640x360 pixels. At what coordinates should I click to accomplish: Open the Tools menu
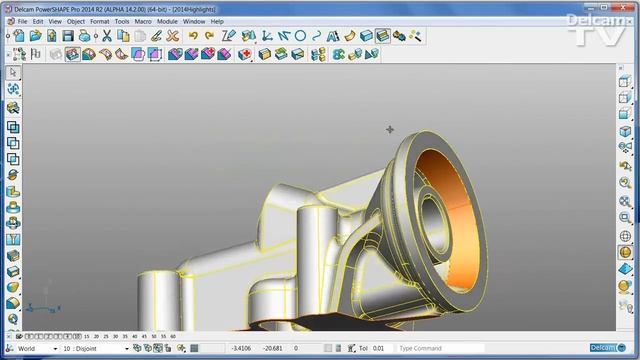[x=122, y=21]
